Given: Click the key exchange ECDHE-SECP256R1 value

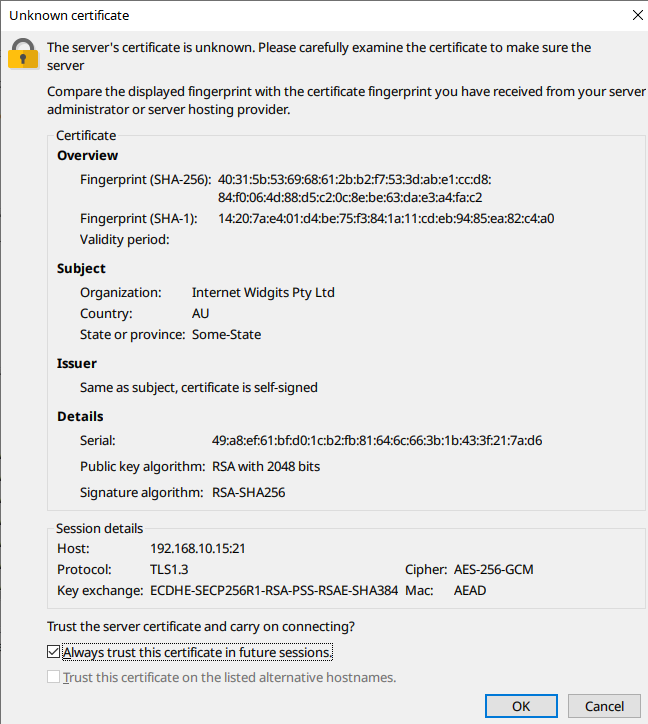Looking at the screenshot, I should tap(274, 591).
